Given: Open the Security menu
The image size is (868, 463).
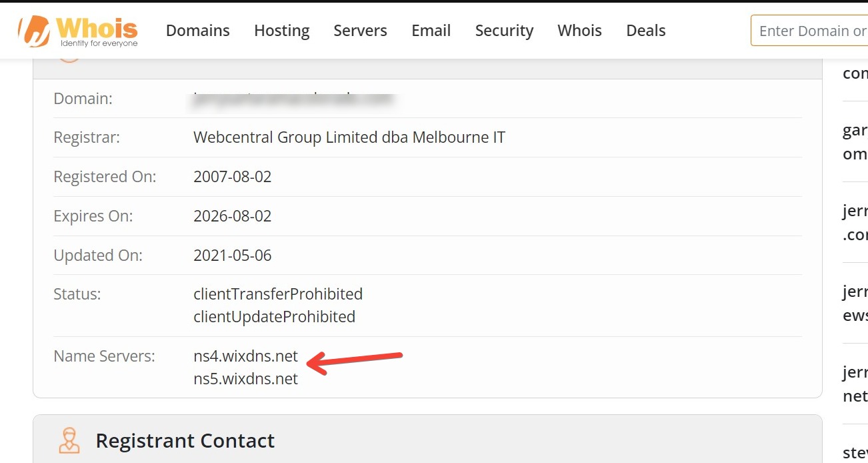Looking at the screenshot, I should point(504,31).
